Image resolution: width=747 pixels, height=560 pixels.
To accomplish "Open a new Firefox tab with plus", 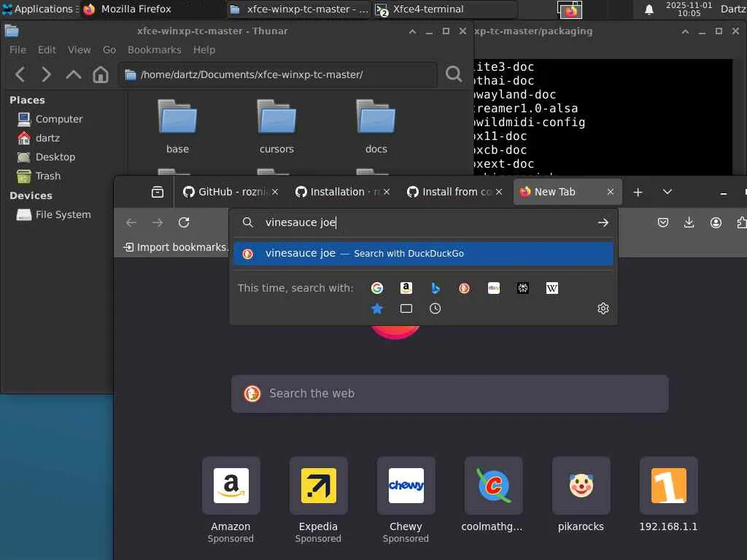I will 638,192.
